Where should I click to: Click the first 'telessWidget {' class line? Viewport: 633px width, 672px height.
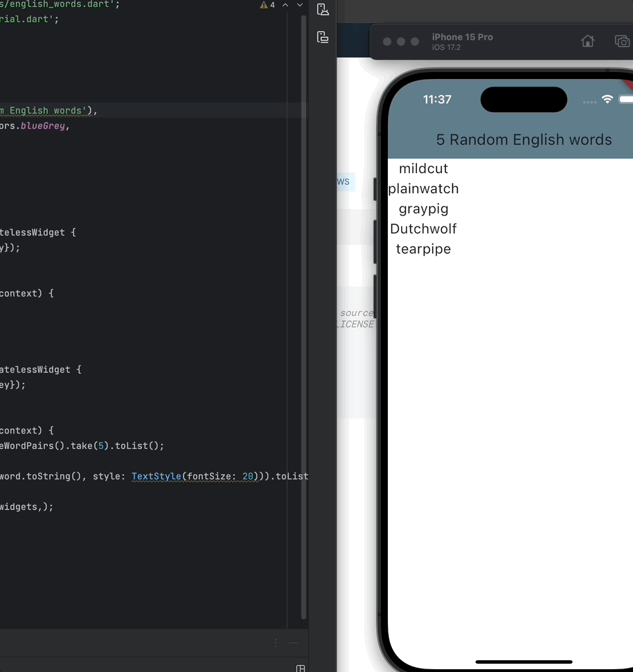pos(37,232)
